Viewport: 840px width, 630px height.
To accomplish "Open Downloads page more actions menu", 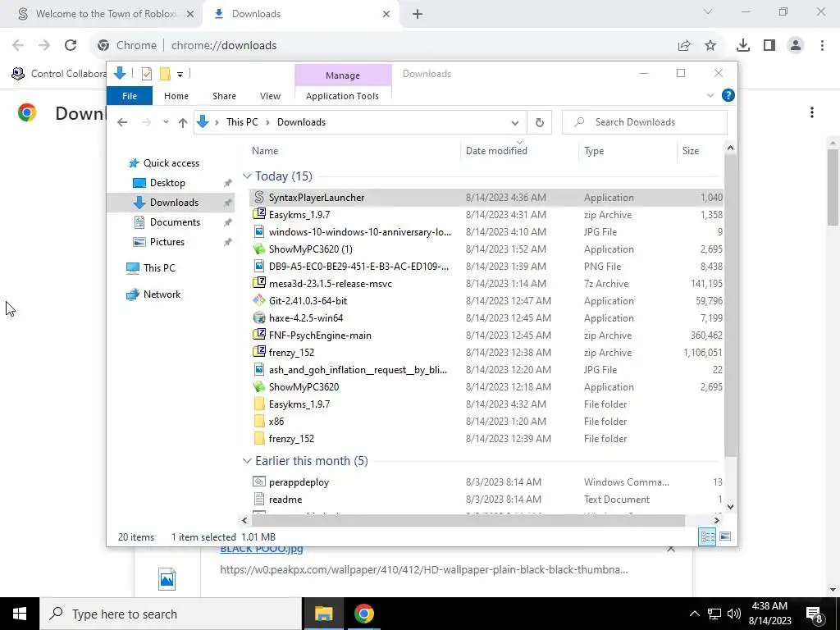I will 812,112.
